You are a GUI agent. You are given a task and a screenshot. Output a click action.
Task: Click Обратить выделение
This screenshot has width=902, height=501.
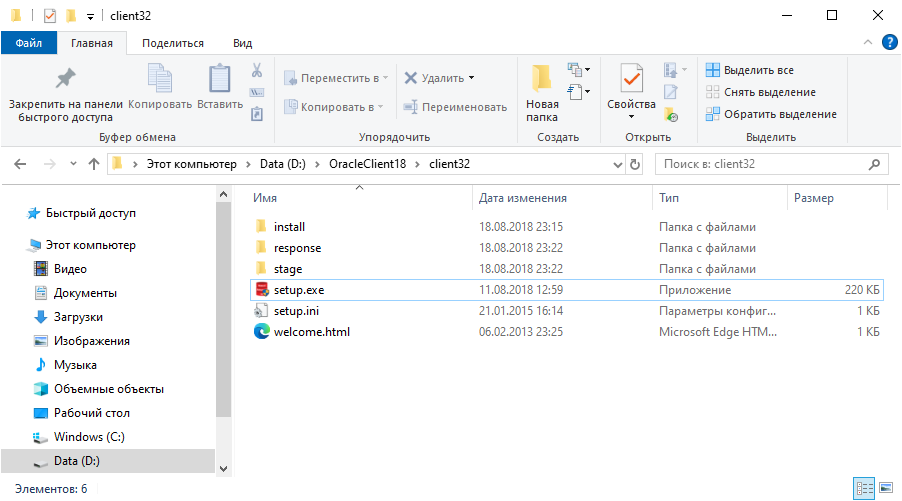coord(771,114)
